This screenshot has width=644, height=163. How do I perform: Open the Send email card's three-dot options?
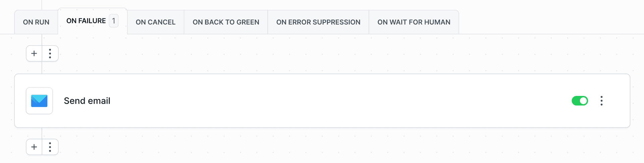click(601, 101)
